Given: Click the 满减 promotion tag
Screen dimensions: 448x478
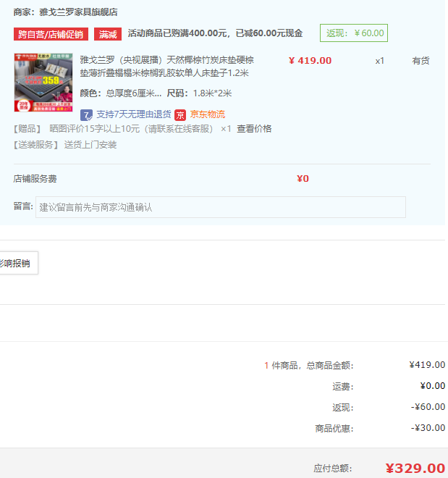Looking at the screenshot, I should coord(108,34).
